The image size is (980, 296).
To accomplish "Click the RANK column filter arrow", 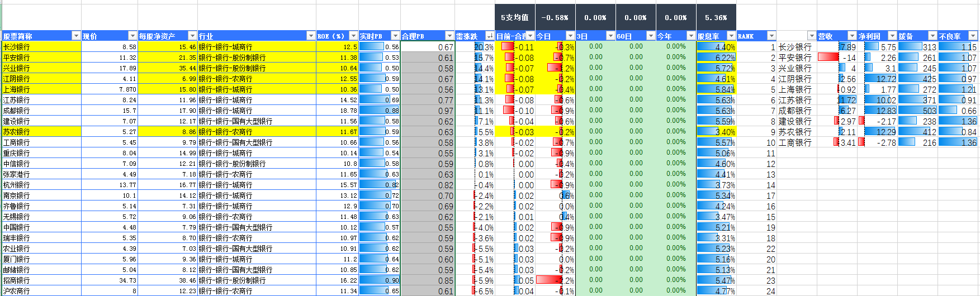I will 771,36.
